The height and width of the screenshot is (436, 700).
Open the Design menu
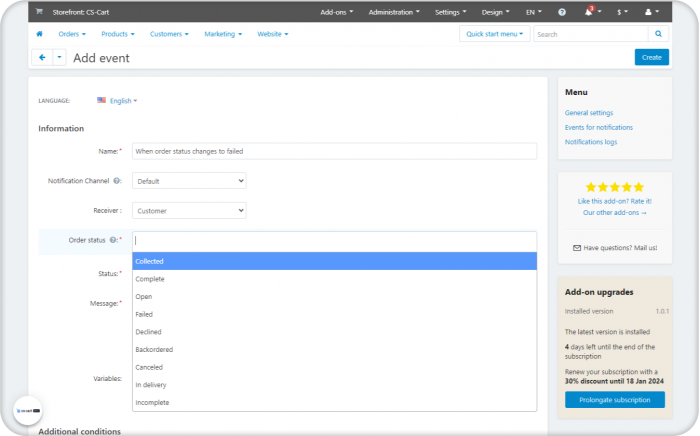tap(495, 12)
